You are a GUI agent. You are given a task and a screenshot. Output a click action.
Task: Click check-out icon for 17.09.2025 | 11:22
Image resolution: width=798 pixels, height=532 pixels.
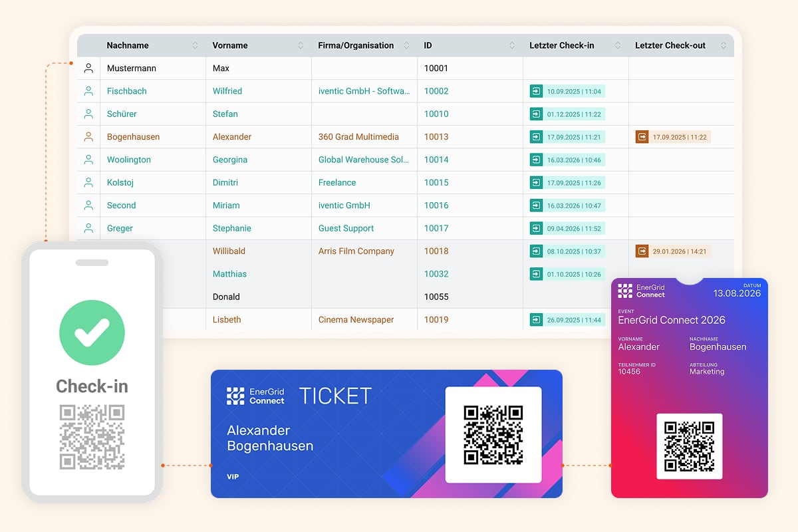pyautogui.click(x=642, y=137)
